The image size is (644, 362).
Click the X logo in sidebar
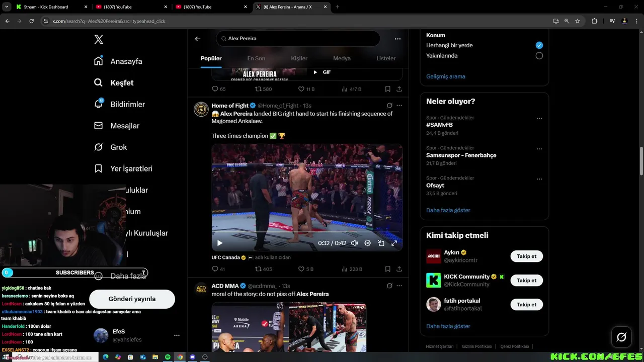point(99,40)
